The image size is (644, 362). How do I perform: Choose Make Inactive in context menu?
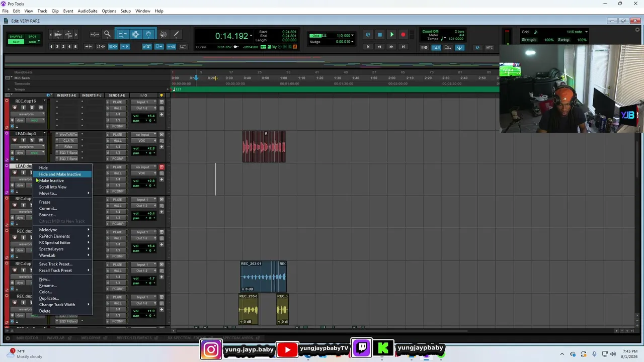click(62, 180)
